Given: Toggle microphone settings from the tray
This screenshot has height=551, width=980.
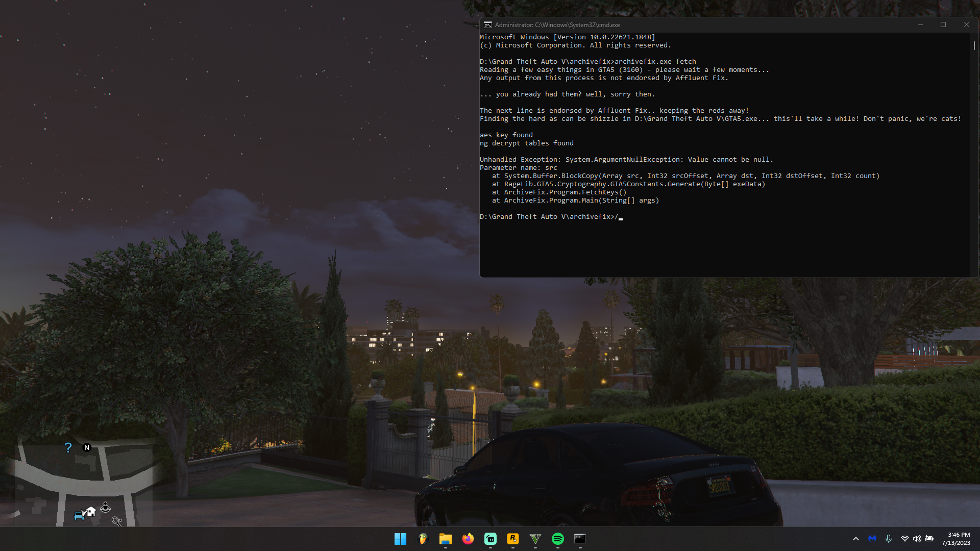Looking at the screenshot, I should 889,538.
